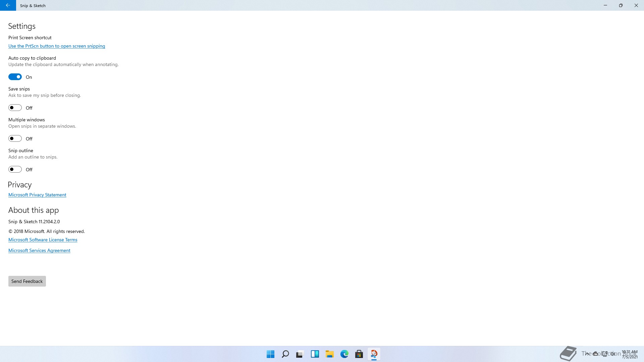Click the Send Feedback button

[27, 281]
